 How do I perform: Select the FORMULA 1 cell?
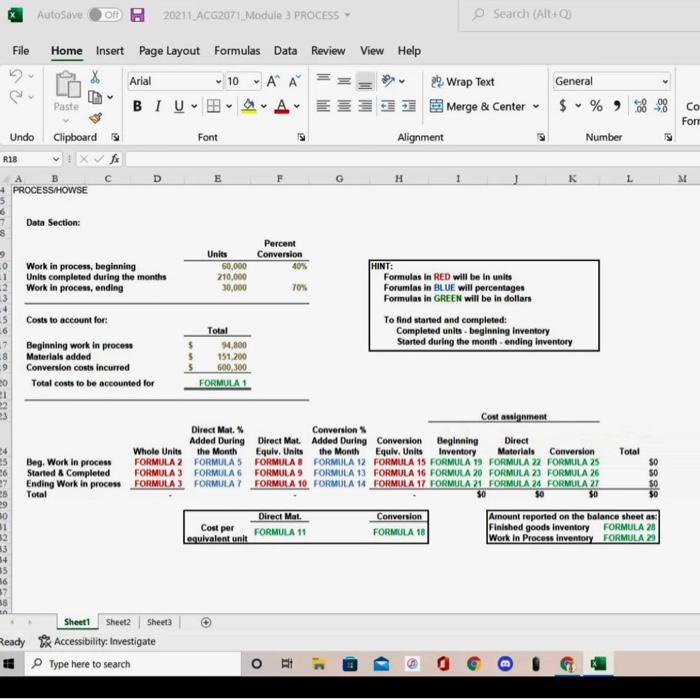point(217,383)
